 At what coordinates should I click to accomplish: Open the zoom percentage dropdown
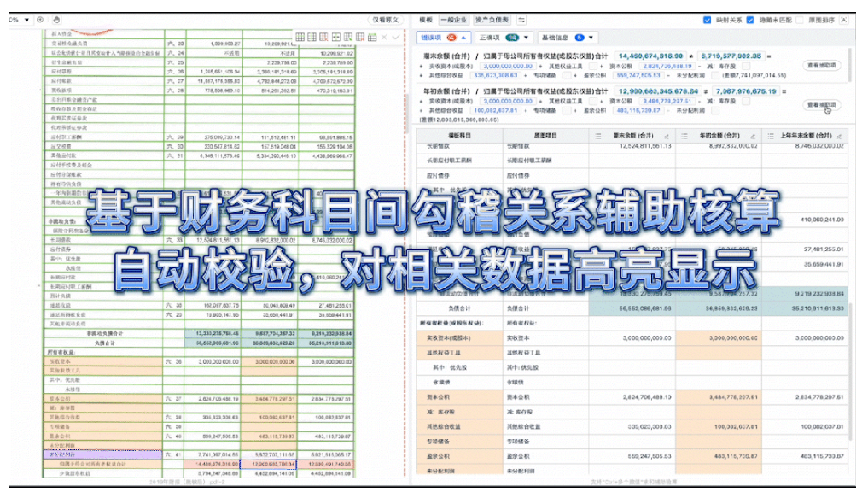pyautogui.click(x=27, y=19)
